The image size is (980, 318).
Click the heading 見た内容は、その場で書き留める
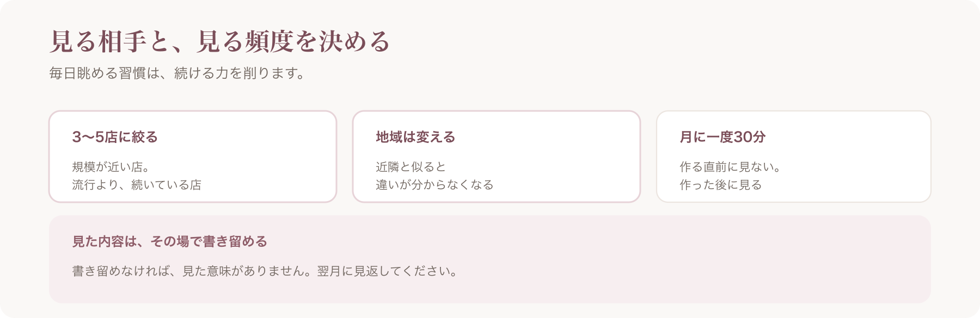170,241
